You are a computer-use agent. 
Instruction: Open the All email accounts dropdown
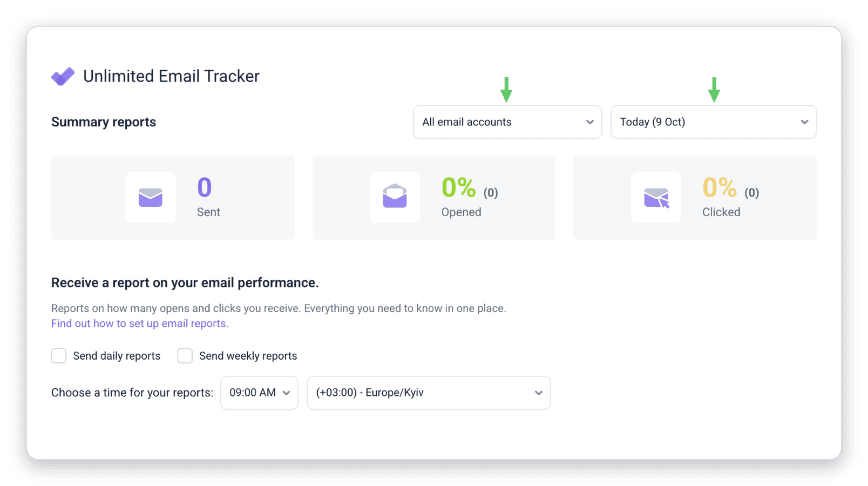pyautogui.click(x=507, y=122)
